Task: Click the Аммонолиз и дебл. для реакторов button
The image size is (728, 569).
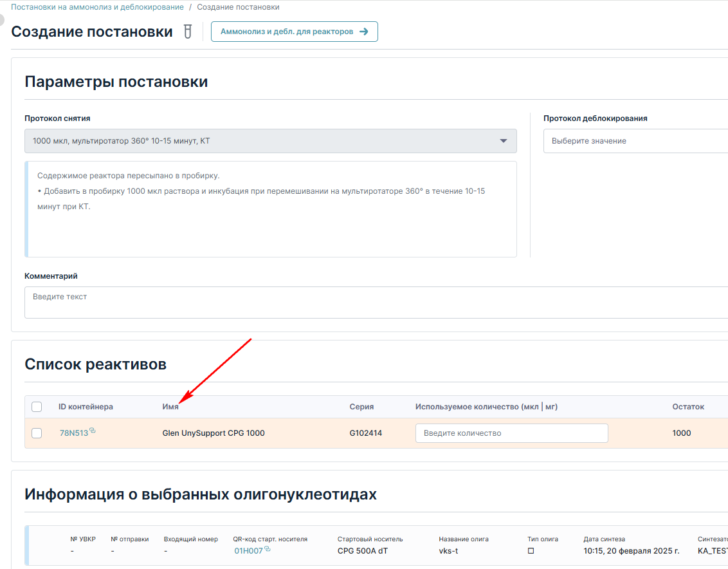Action: click(295, 32)
